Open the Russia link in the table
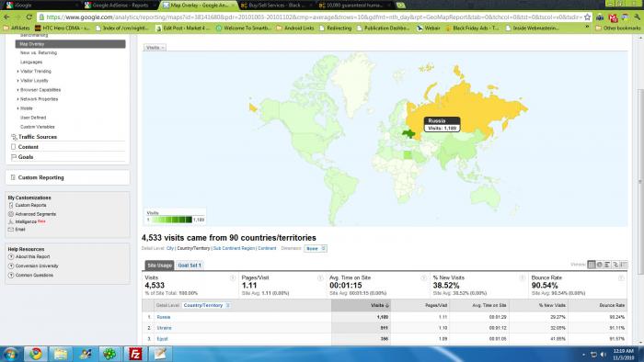 tap(164, 317)
